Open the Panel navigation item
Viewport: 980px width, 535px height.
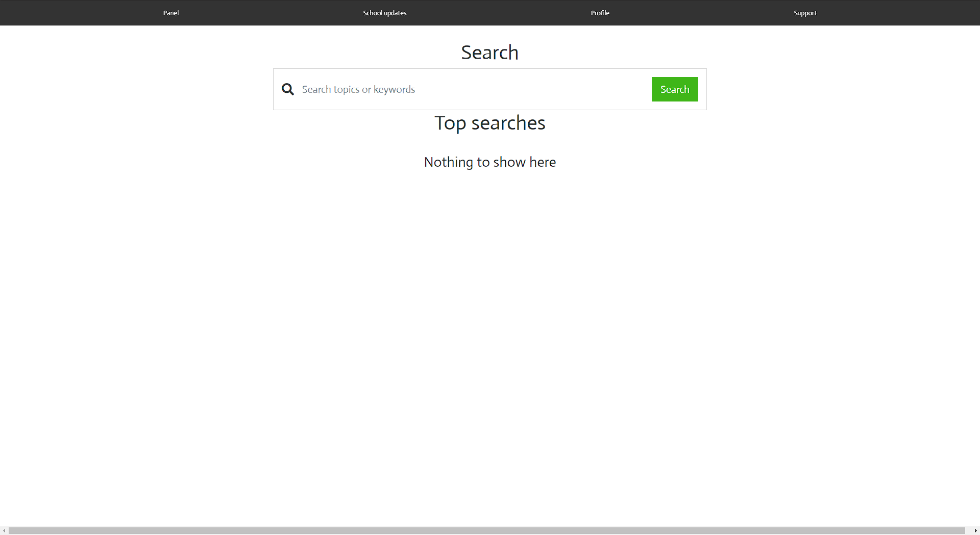[x=171, y=13]
